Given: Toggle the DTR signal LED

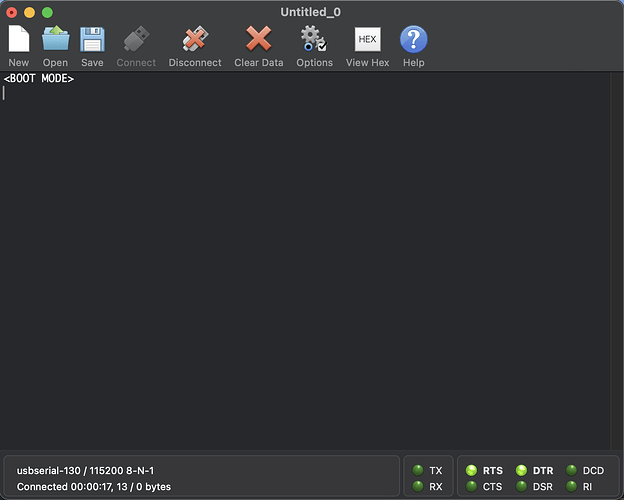Looking at the screenshot, I should 521,470.
